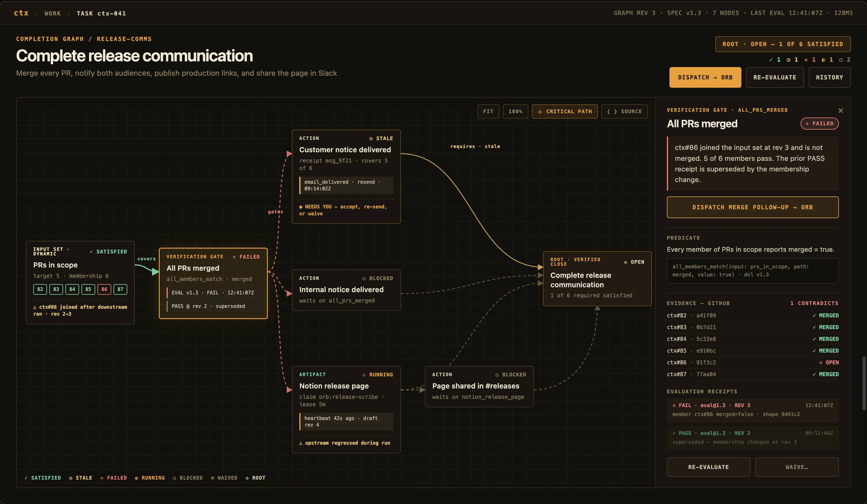Click FAILED legend entry
The height and width of the screenshot is (504, 867).
(x=114, y=478)
